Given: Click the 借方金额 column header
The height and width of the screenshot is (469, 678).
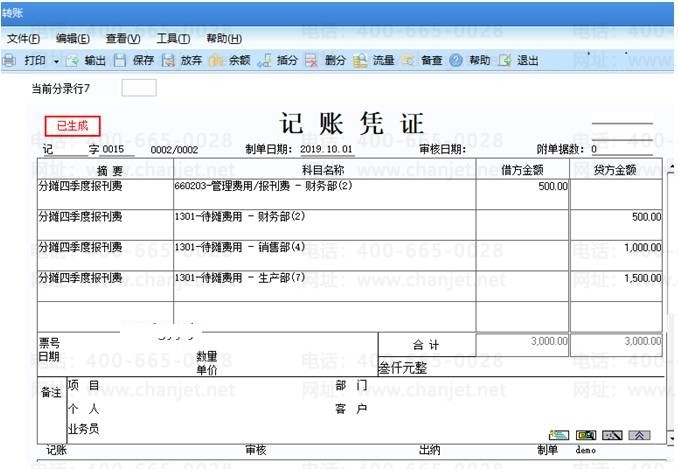Looking at the screenshot, I should coord(522,170).
